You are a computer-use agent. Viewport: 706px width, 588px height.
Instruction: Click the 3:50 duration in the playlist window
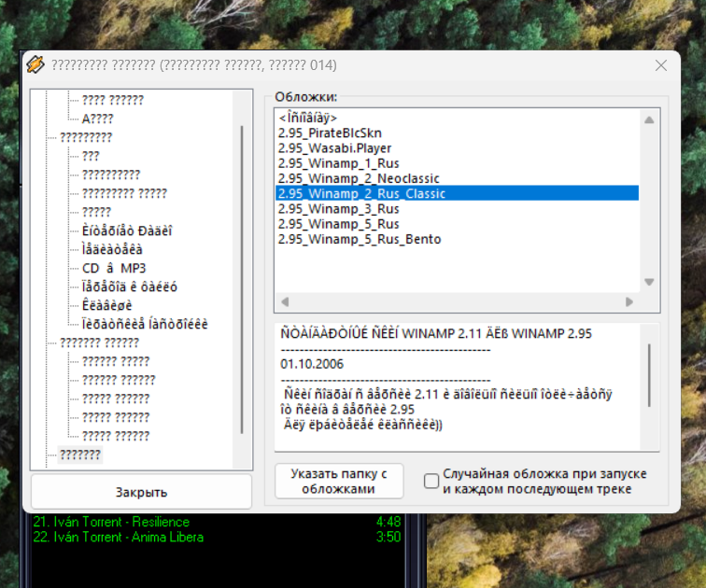388,538
